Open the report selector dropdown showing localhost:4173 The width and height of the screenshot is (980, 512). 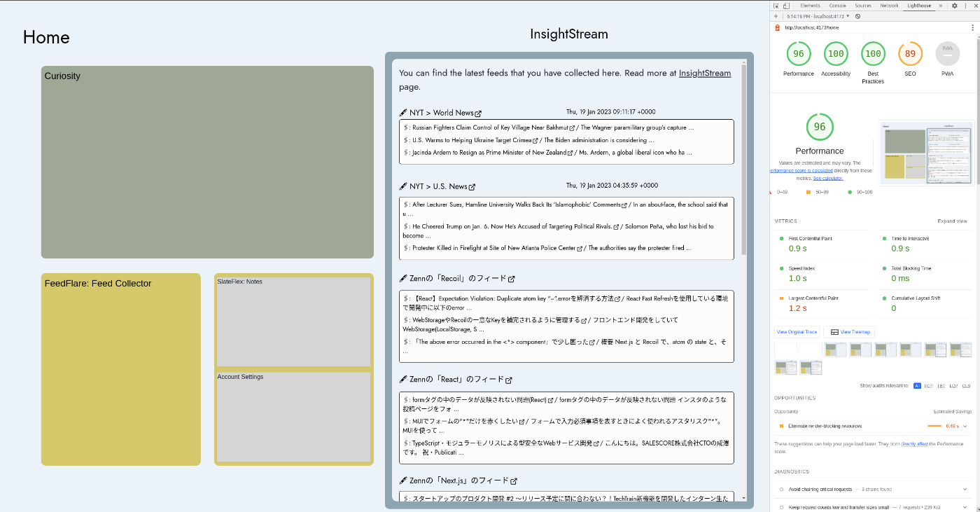point(817,16)
